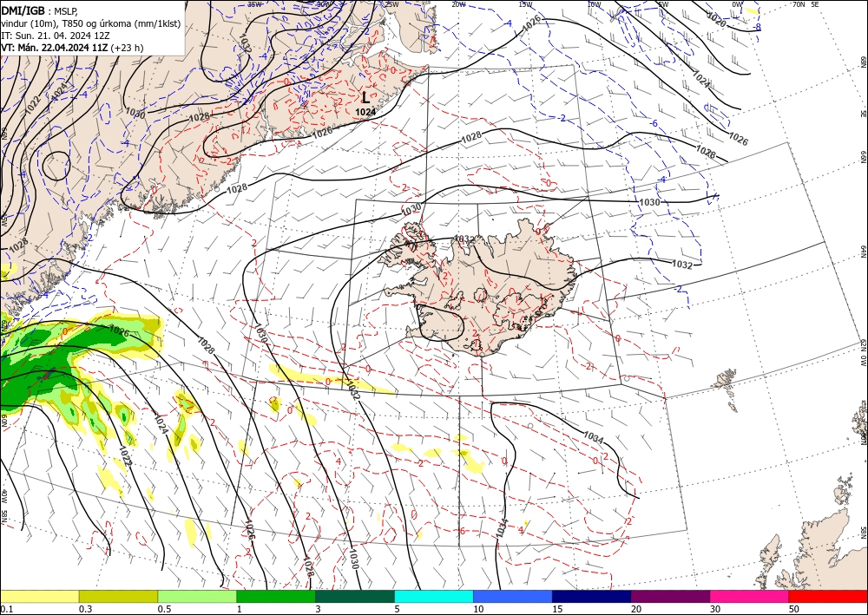
Task: Click the '(+23 h)' forecast offset text
Action: click(127, 48)
